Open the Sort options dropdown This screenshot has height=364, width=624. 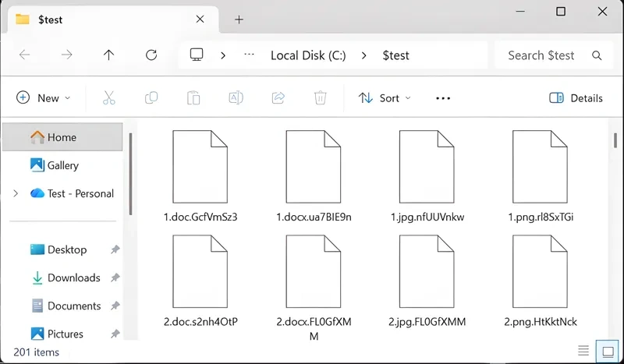pos(385,98)
